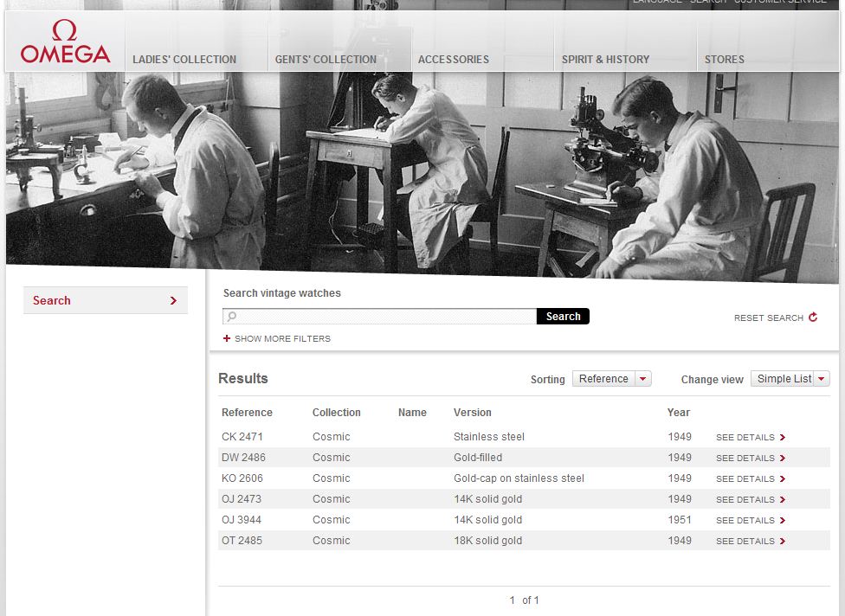Open the Stores navigation item
845x616 pixels.
tap(724, 60)
